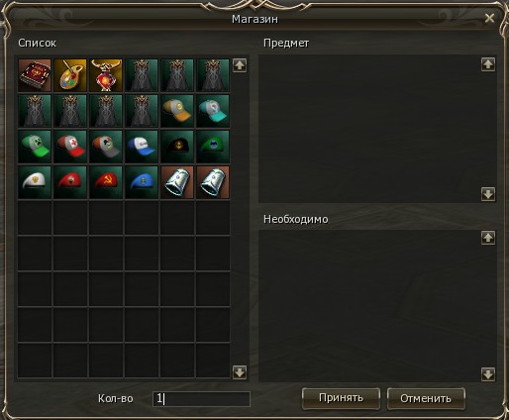
Task: Choose the green Creeper-face cap
Action: coord(35,147)
